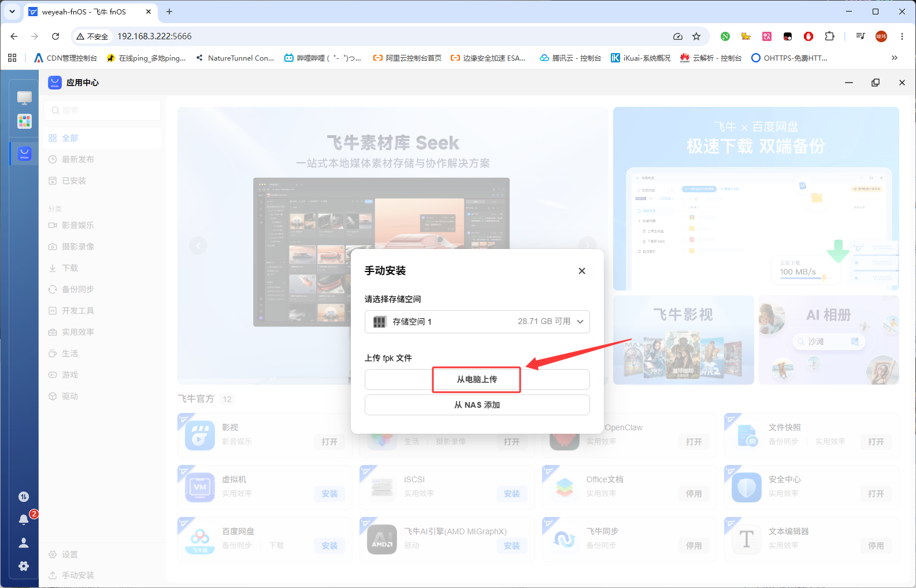
Task: Install the 百度网盘 app
Action: (x=329, y=546)
